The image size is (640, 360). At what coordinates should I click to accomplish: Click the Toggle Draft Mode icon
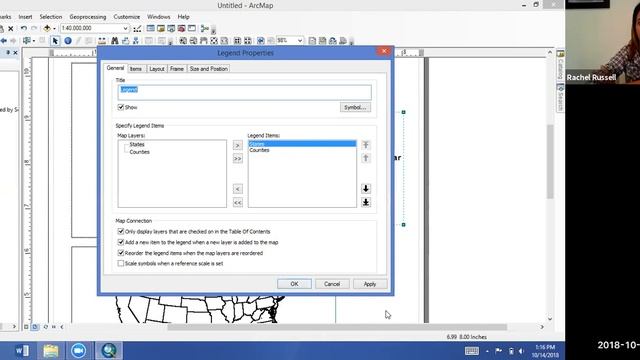tap(312, 41)
